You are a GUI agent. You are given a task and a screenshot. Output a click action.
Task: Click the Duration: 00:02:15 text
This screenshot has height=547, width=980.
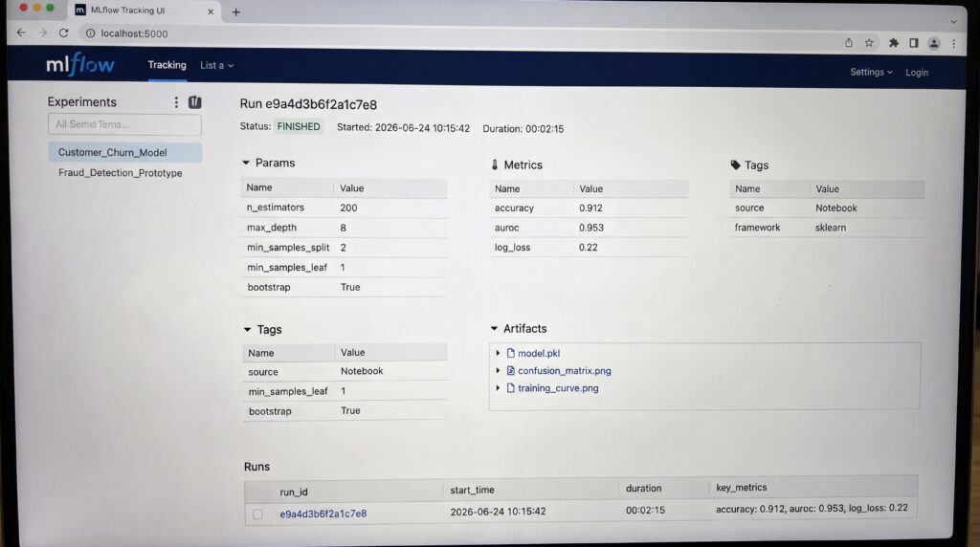point(523,129)
